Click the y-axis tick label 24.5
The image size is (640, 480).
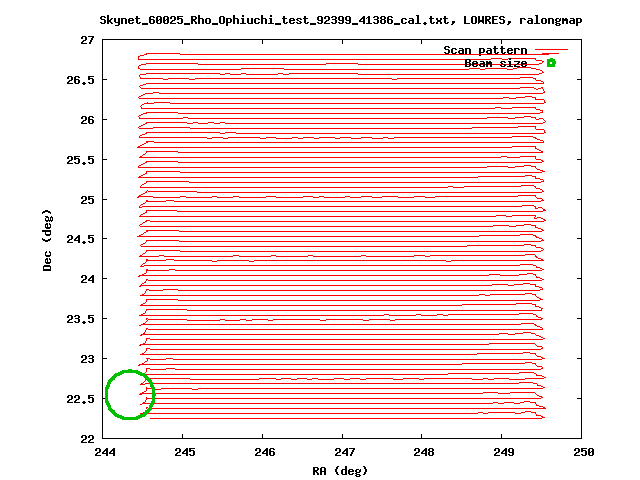80,239
